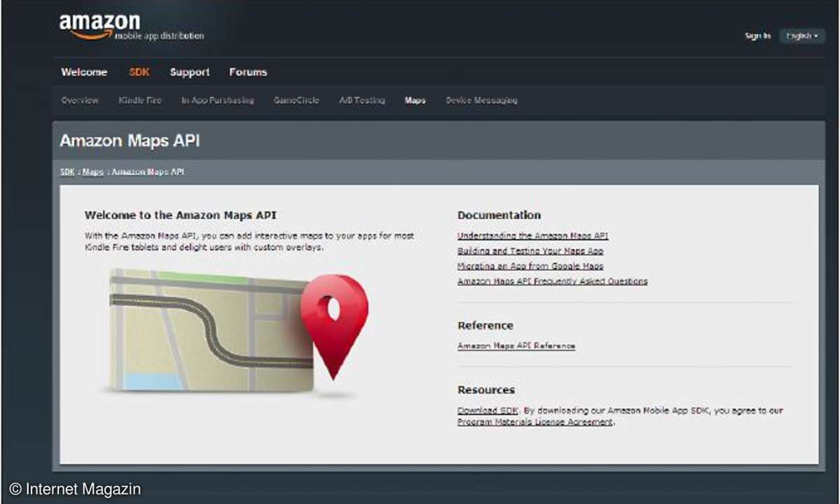Image resolution: width=840 pixels, height=504 pixels.
Task: Open the Sign In link
Action: tap(757, 36)
